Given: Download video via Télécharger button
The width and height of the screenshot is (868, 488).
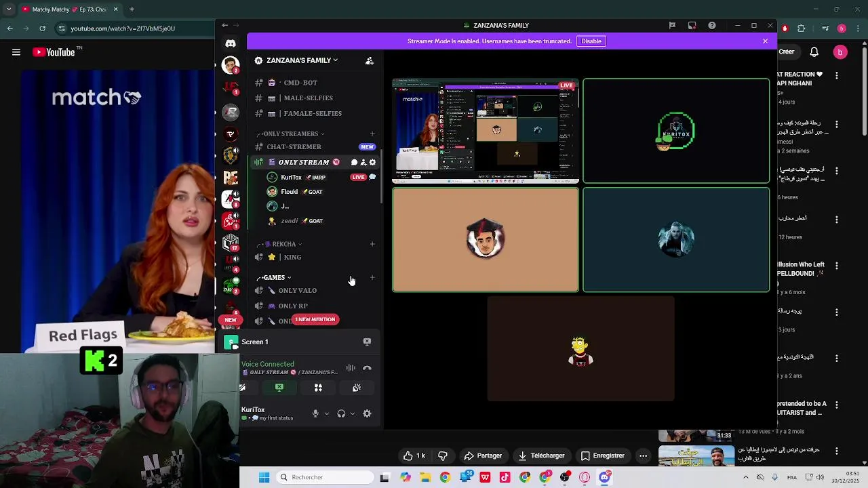Looking at the screenshot, I should 541,455.
